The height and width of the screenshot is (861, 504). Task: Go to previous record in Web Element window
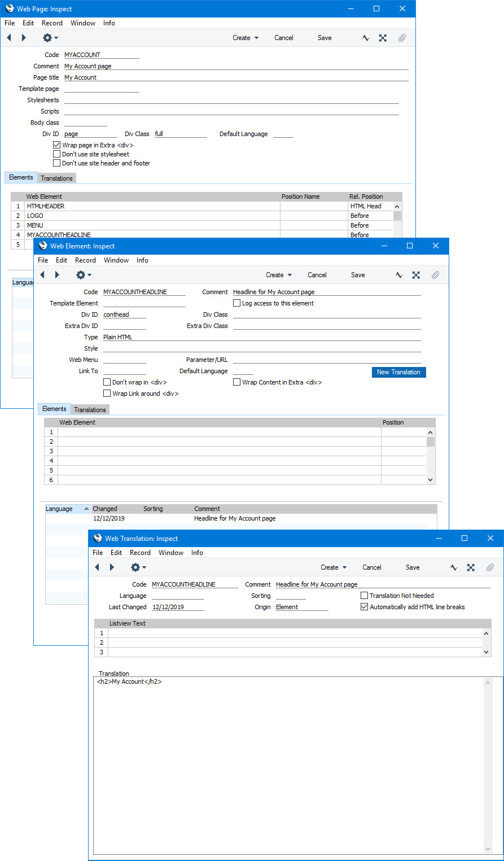coord(42,275)
